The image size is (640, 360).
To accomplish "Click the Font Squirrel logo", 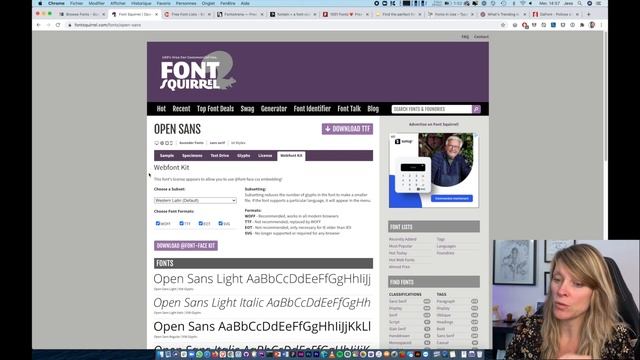I will coord(198,71).
